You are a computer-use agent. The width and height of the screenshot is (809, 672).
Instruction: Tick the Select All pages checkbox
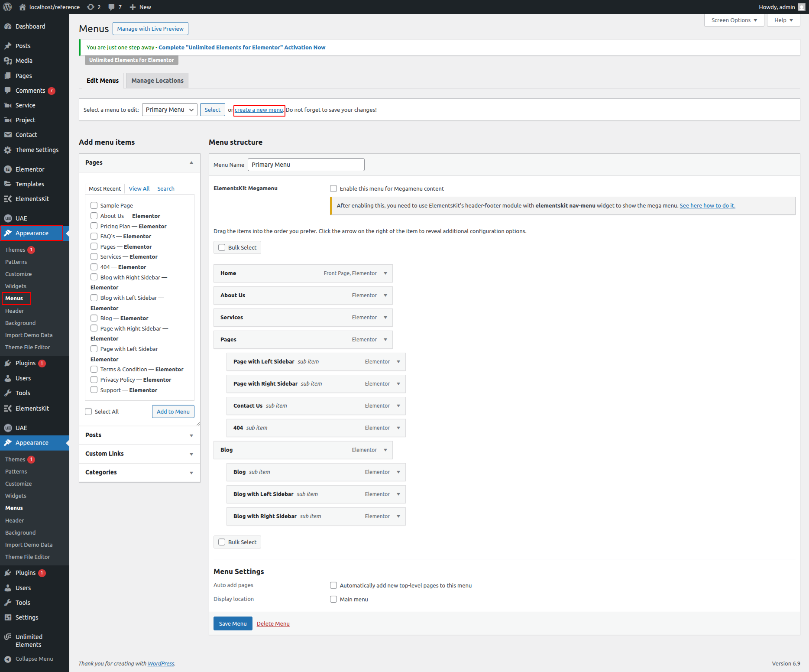(x=88, y=412)
